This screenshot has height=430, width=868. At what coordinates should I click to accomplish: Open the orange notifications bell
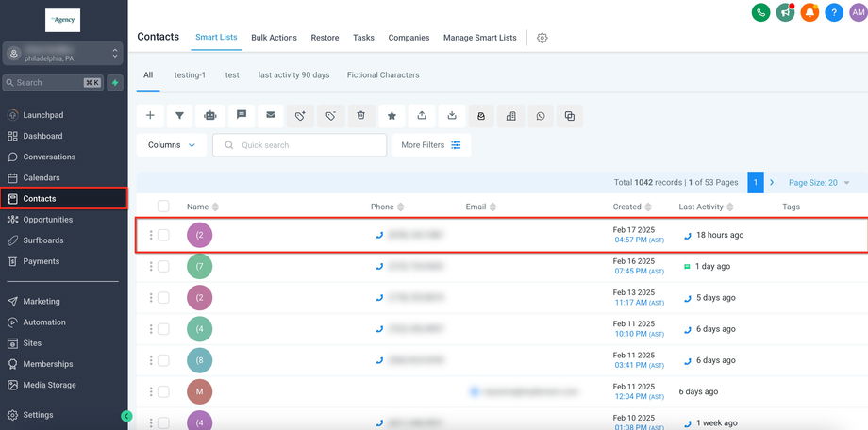point(810,12)
